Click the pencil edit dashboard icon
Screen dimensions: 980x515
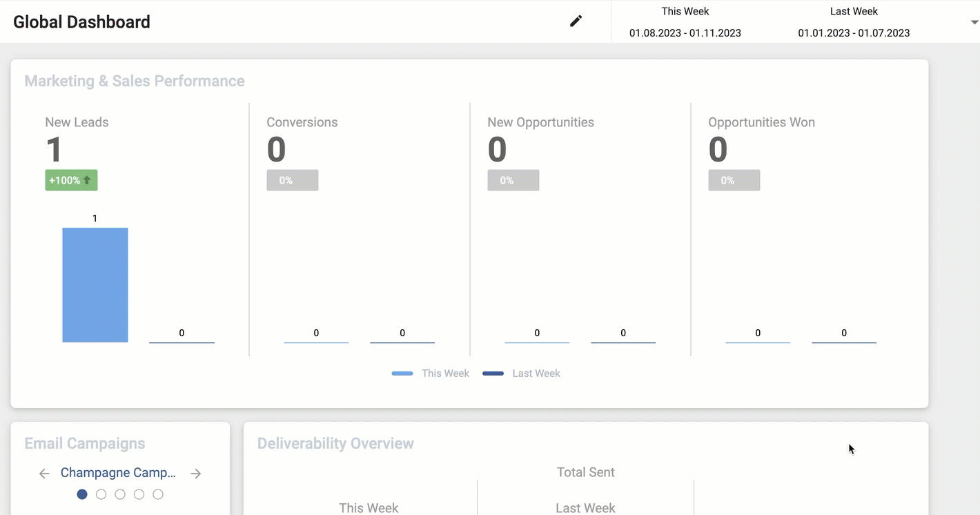(x=576, y=21)
